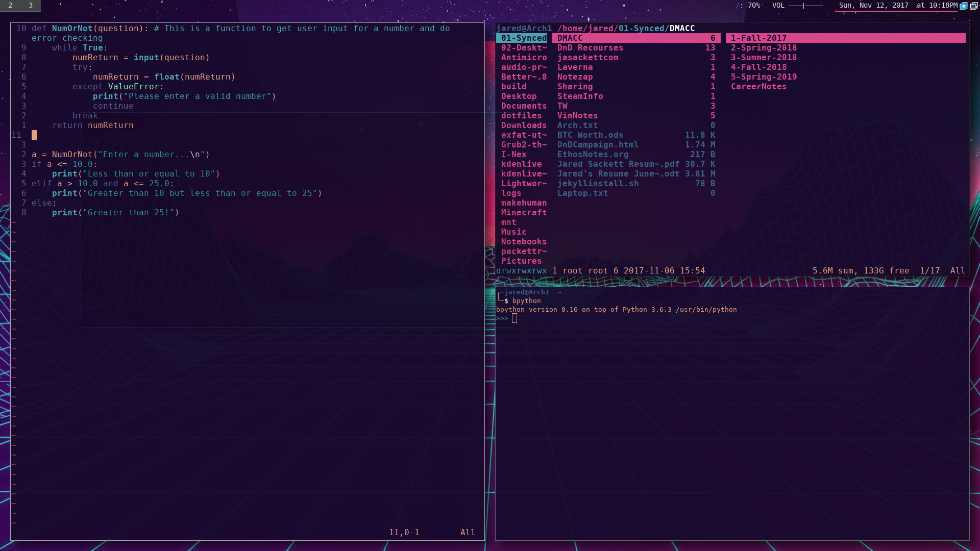Viewport: 980px width, 551px height.
Task: Click the "Greater than 25!" print line
Action: [115, 213]
